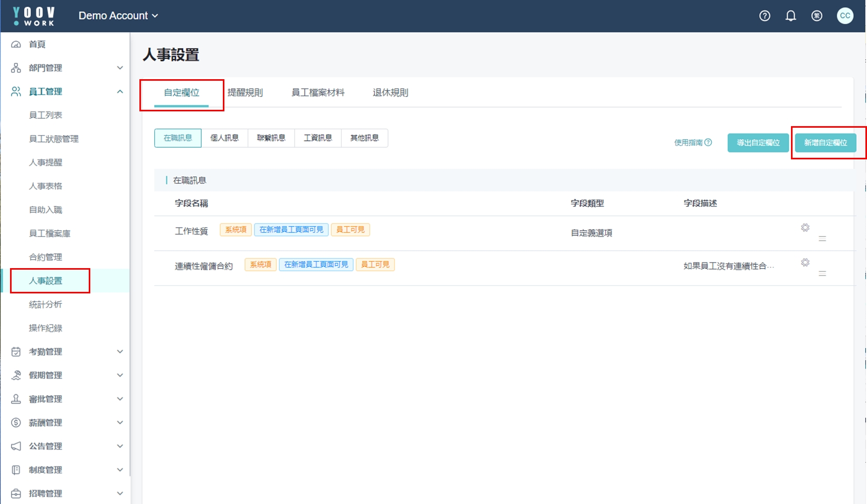Click the gear icon for 連續性僱傭合約 row

(805, 262)
